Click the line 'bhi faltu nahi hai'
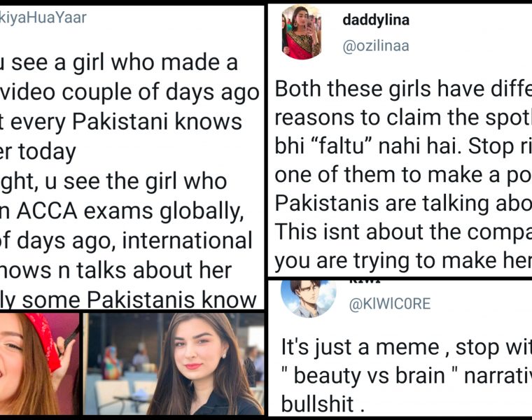Screen dimensions: 532x420 [403, 146]
